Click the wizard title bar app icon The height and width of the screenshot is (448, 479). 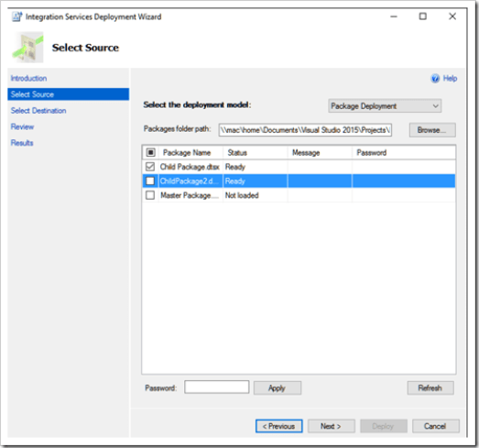pos(16,16)
